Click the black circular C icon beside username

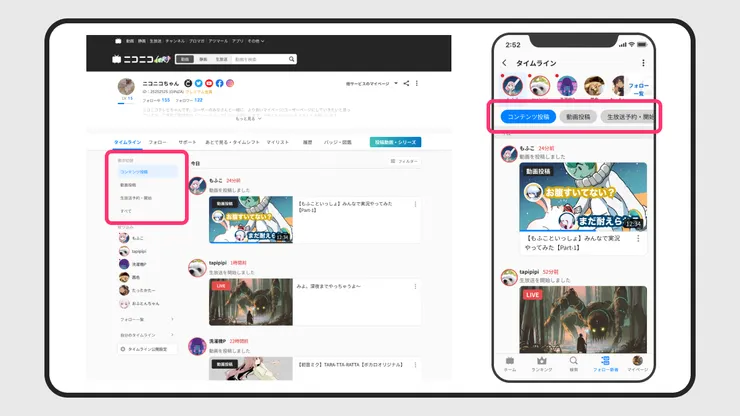(x=188, y=83)
